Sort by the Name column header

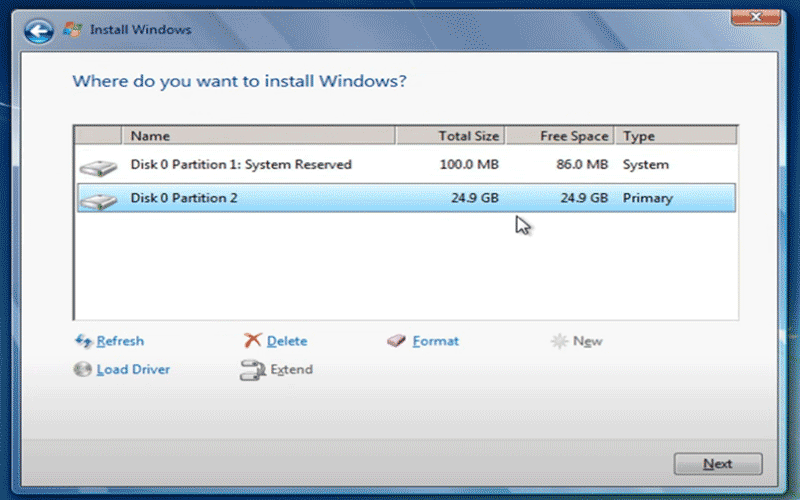(258, 136)
